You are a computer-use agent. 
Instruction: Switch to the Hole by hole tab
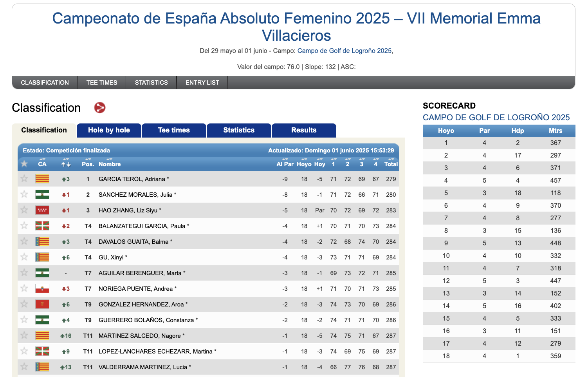108,130
